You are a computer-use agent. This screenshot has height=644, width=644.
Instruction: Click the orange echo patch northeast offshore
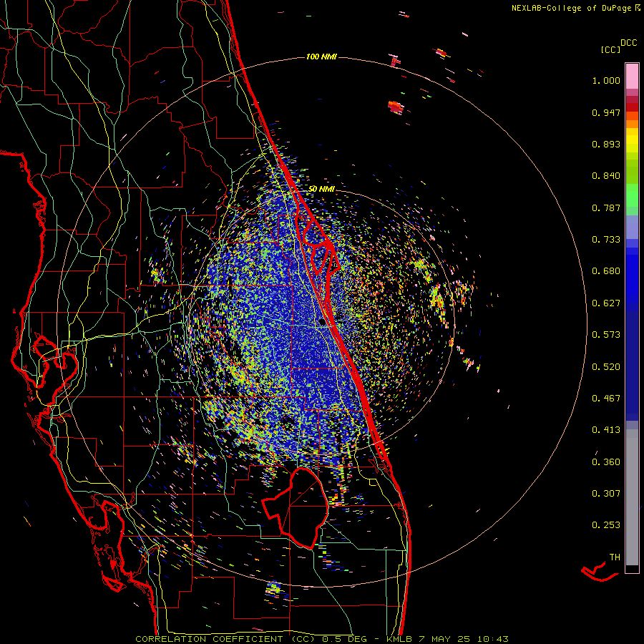coord(396,107)
